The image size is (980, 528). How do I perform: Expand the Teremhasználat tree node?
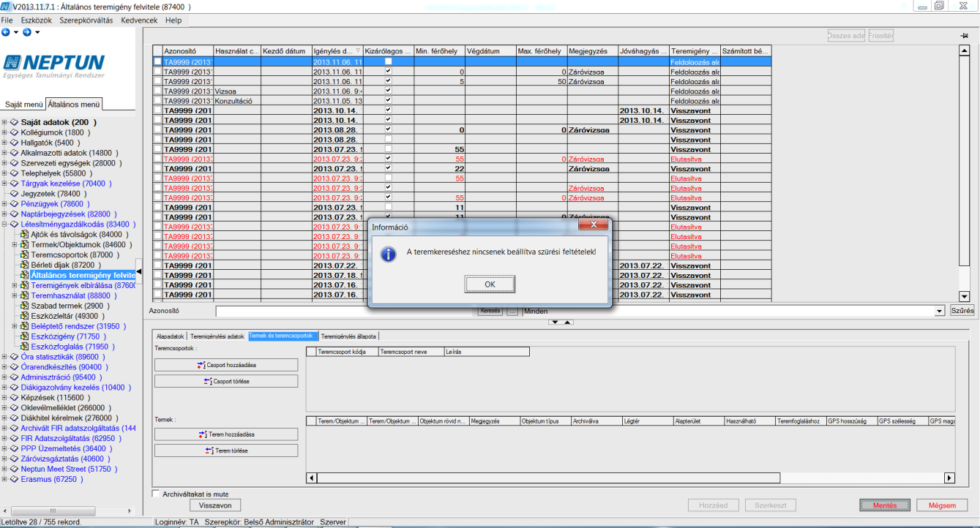pos(15,295)
